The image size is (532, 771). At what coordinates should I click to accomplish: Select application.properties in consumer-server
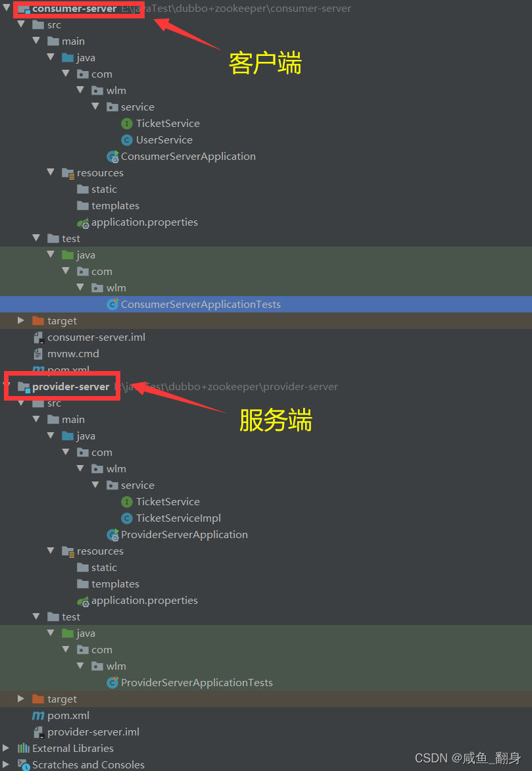coord(145,222)
